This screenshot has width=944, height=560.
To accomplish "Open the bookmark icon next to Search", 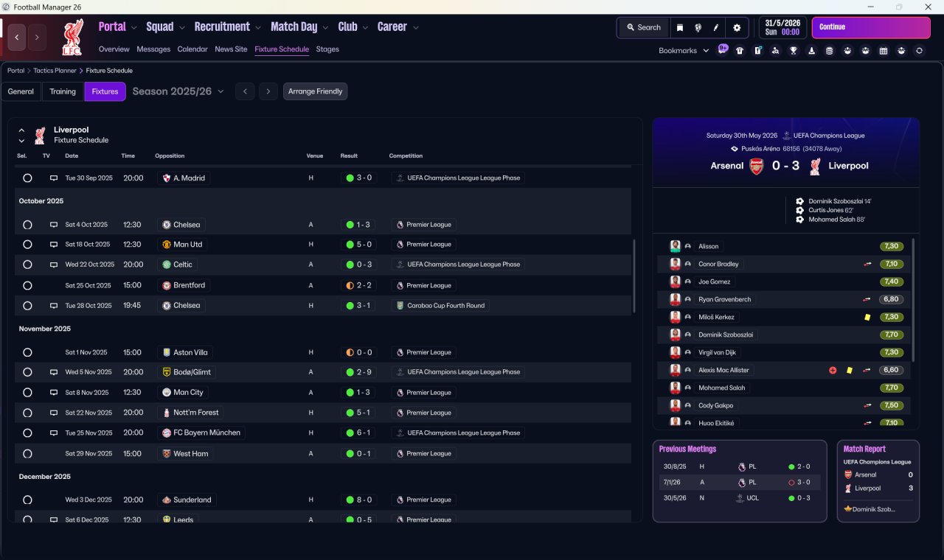I will (680, 27).
